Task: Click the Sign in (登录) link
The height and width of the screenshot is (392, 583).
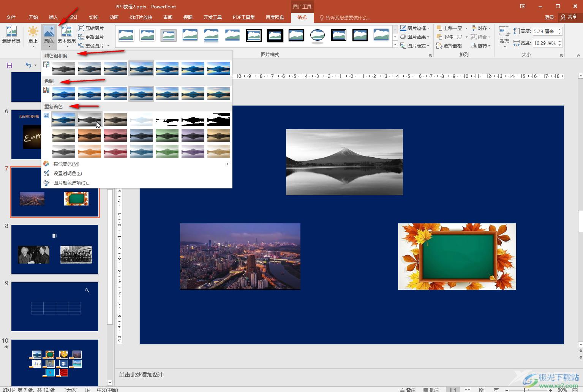Action: point(549,17)
